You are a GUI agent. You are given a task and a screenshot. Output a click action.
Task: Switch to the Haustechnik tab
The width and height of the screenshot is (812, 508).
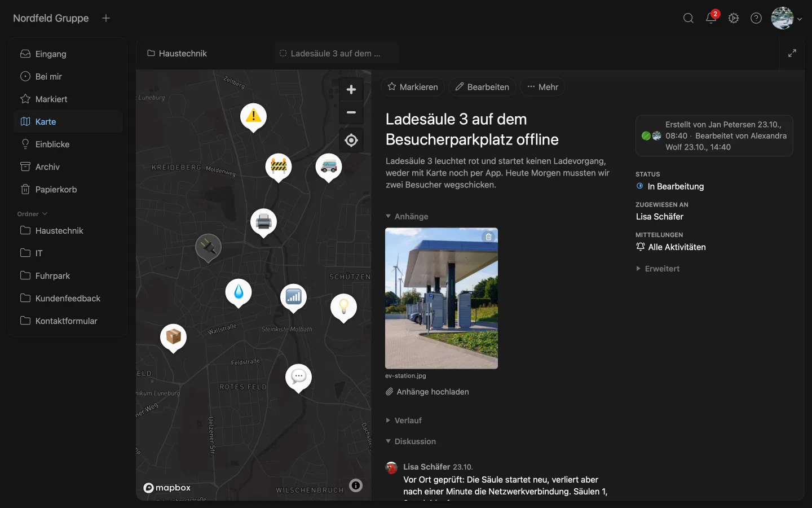[177, 54]
